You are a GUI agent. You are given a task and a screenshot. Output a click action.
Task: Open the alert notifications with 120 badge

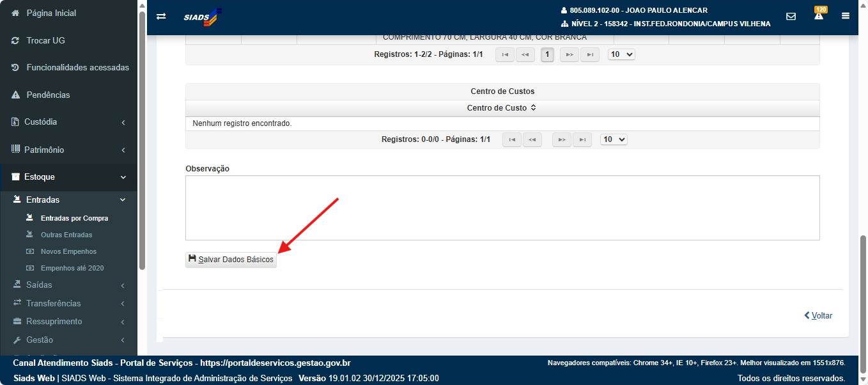point(818,15)
